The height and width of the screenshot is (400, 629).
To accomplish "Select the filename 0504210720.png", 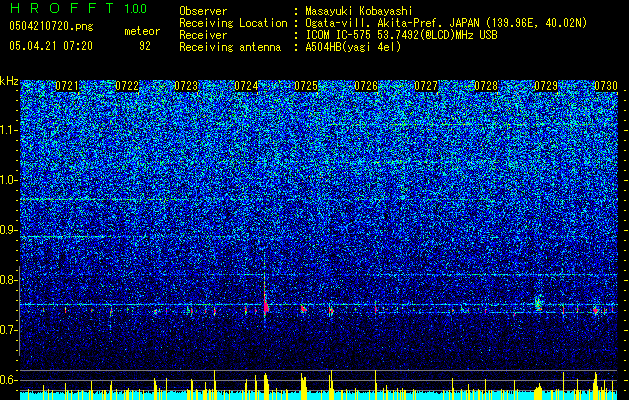I will [51, 26].
